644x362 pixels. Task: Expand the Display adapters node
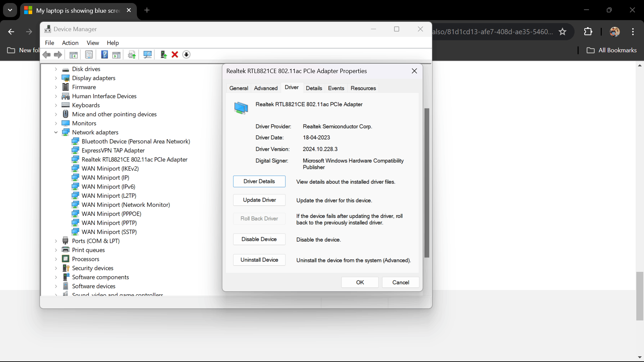tap(56, 78)
